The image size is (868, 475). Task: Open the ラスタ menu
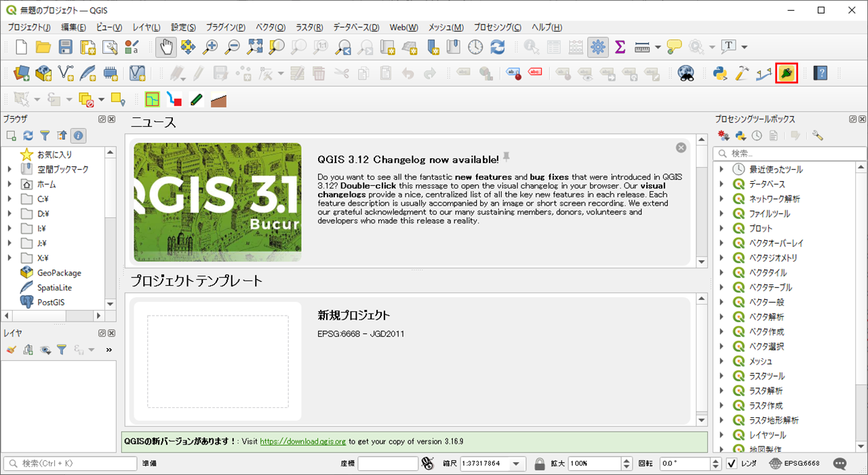point(309,27)
